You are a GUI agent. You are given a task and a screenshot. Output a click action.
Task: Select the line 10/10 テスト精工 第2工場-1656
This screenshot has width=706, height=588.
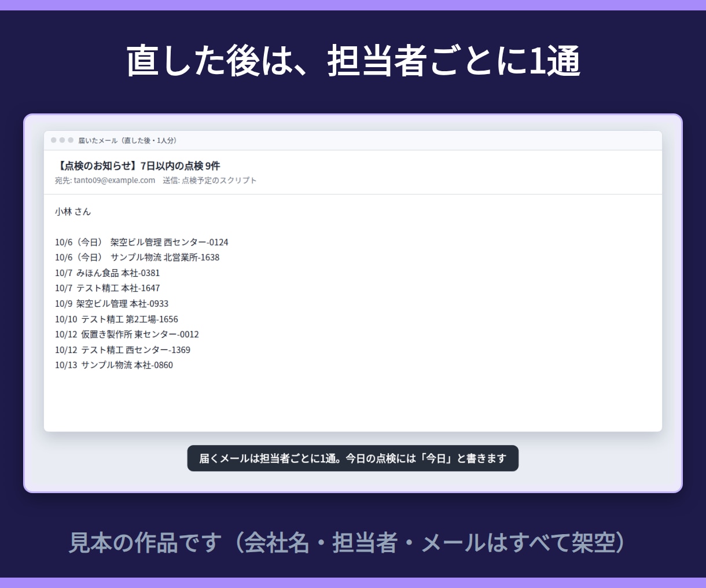click(116, 319)
